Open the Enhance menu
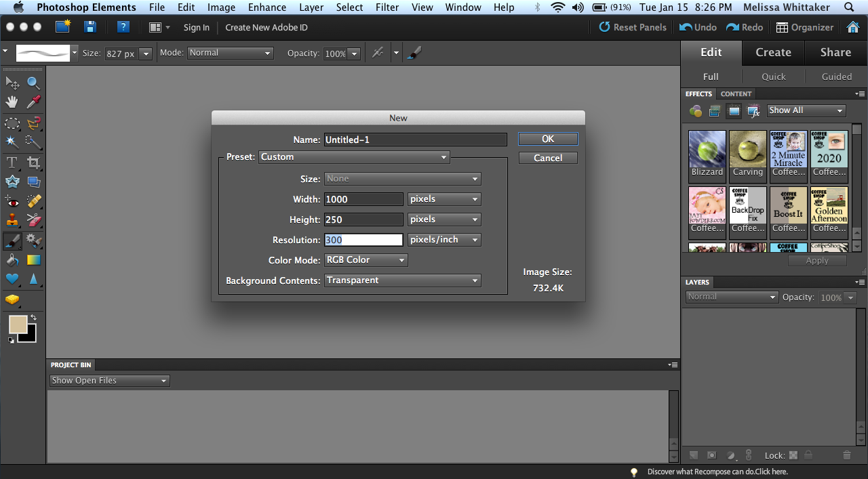Screen dimensions: 868x479 267,7
